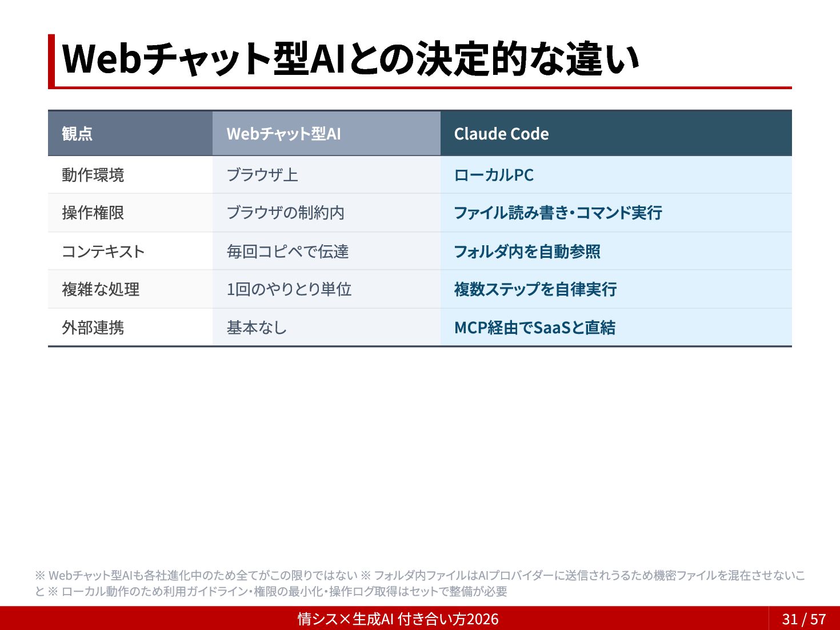Click the '1回のやりとり単位' cell
The height and width of the screenshot is (630, 840).
point(326,289)
